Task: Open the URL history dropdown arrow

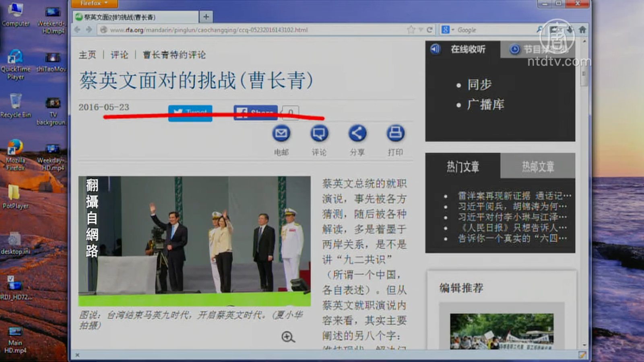Action: [x=421, y=30]
